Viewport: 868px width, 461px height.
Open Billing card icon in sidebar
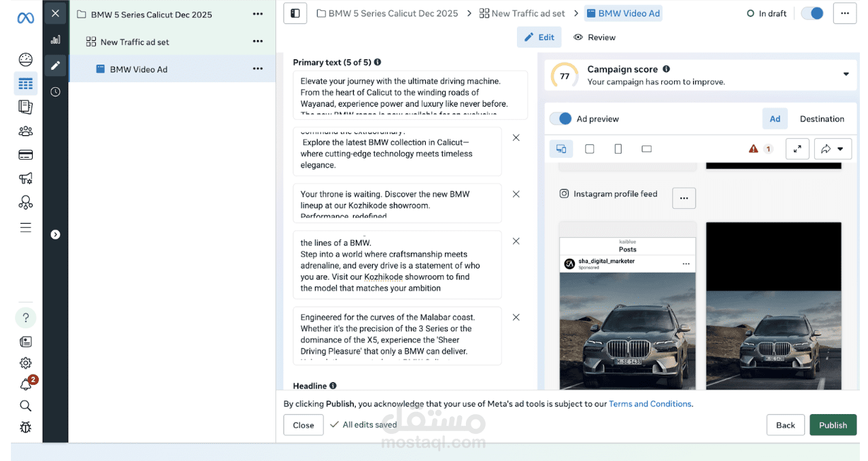pyautogui.click(x=25, y=155)
